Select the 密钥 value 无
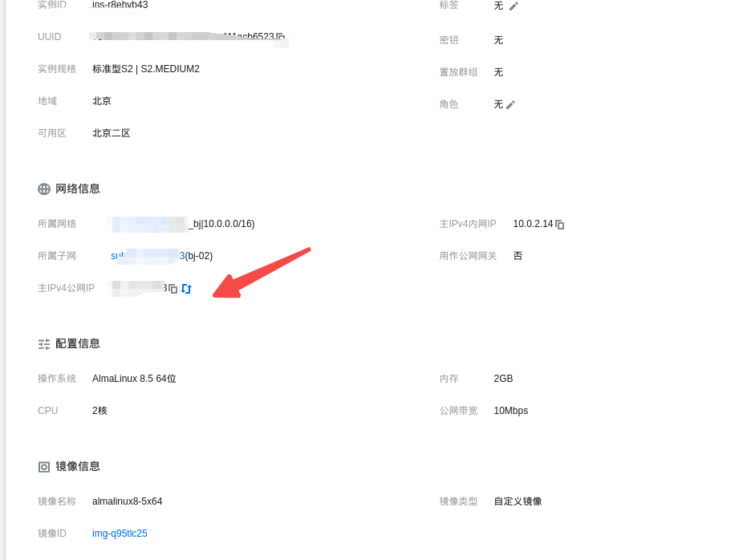 (x=498, y=40)
